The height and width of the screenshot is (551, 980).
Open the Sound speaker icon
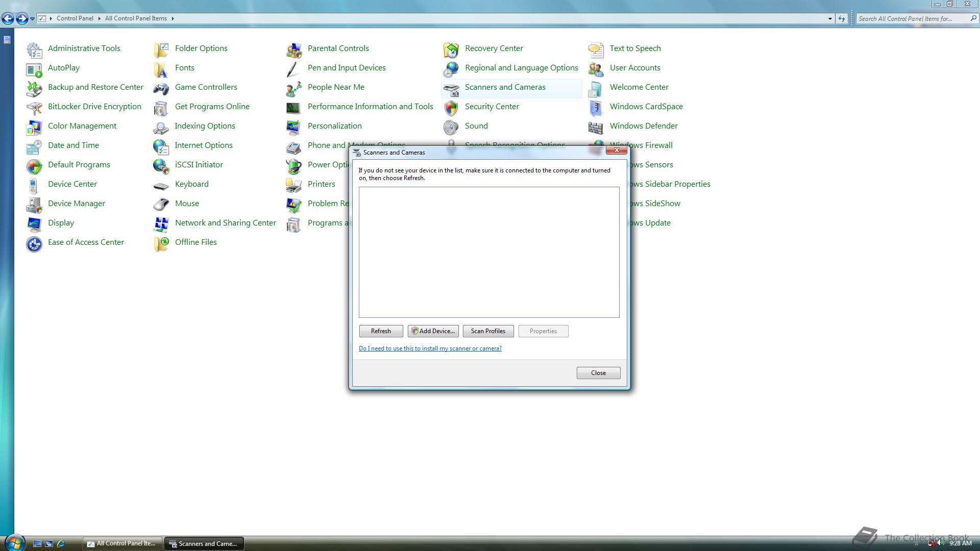point(451,127)
